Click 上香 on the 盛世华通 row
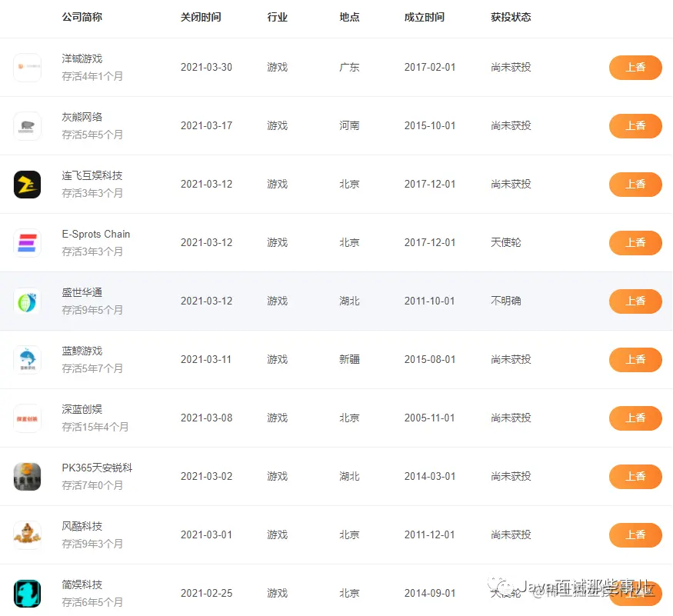Image resolution: width=673 pixels, height=616 pixels. (x=635, y=301)
